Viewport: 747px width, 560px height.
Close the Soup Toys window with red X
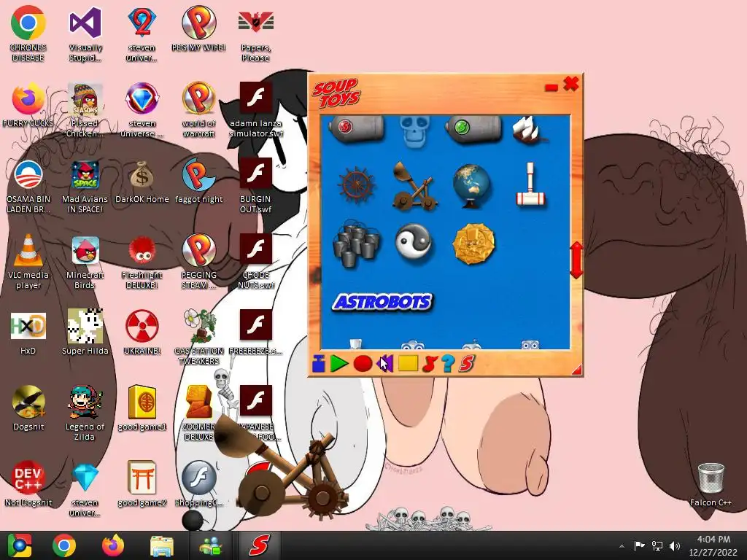point(570,85)
